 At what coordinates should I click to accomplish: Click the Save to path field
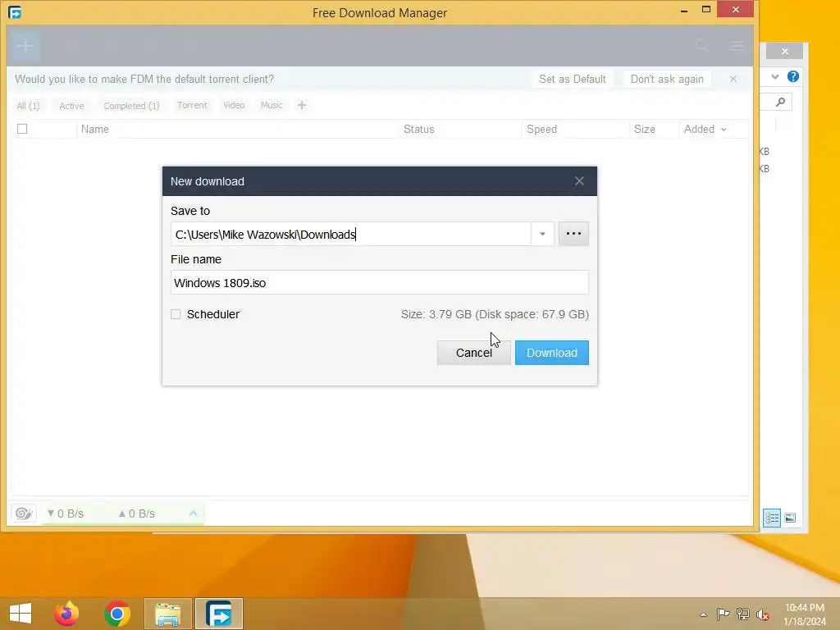[351, 234]
